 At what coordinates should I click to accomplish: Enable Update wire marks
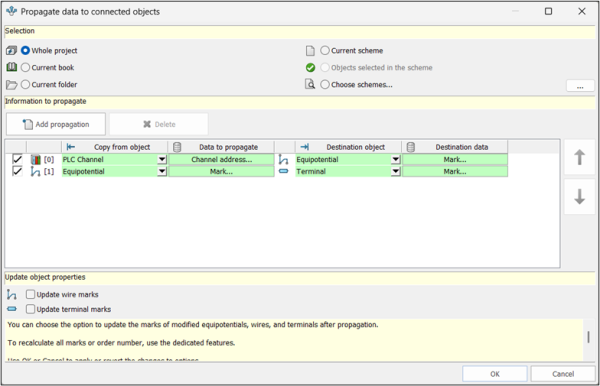[x=30, y=294]
